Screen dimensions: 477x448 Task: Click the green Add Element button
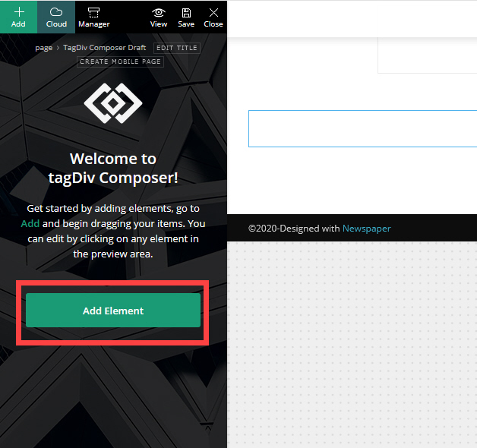coord(113,311)
